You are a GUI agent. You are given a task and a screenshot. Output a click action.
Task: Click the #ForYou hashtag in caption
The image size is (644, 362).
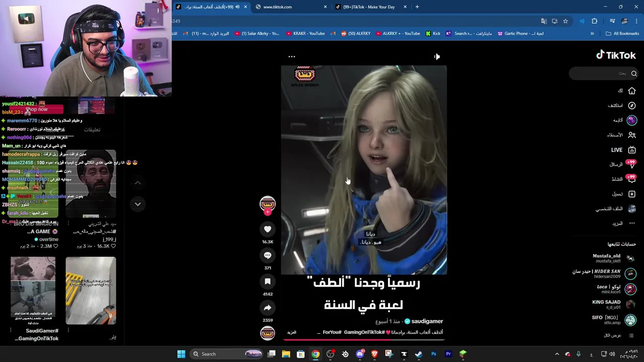pos(332,332)
